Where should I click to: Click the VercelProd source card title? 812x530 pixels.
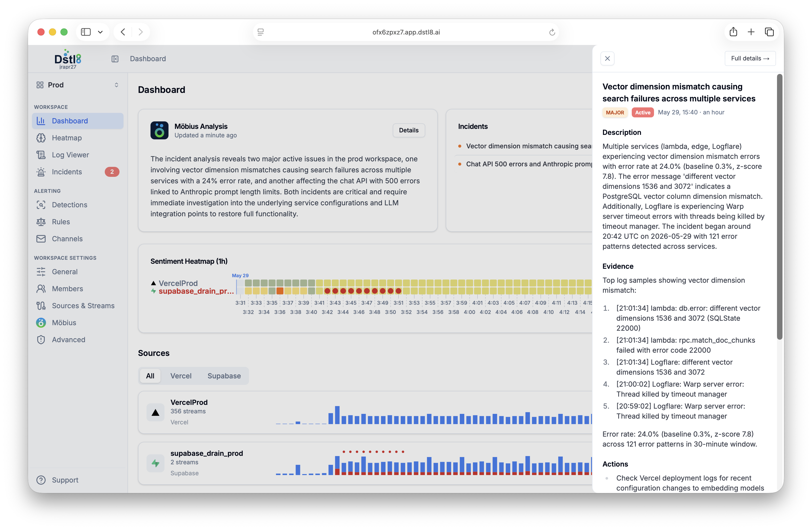pos(189,403)
